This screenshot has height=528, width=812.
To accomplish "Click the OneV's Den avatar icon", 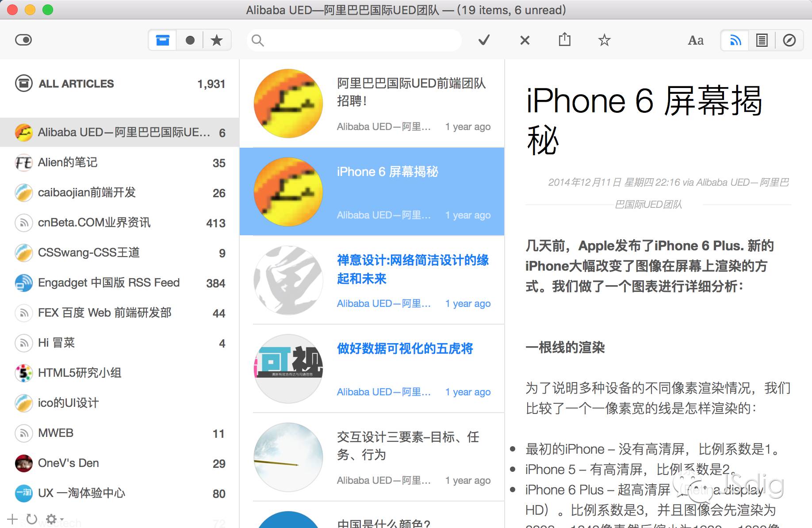I will 23,463.
